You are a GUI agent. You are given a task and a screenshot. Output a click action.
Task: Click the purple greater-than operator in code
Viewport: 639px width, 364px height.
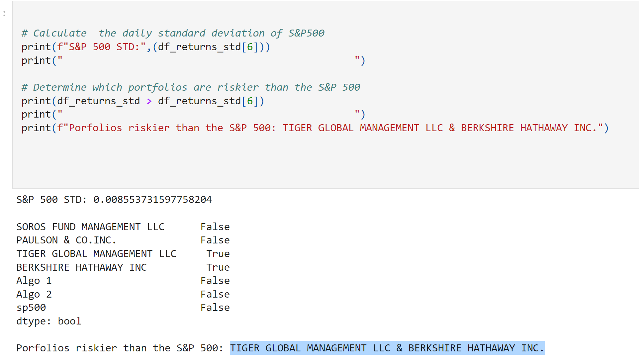pos(149,101)
